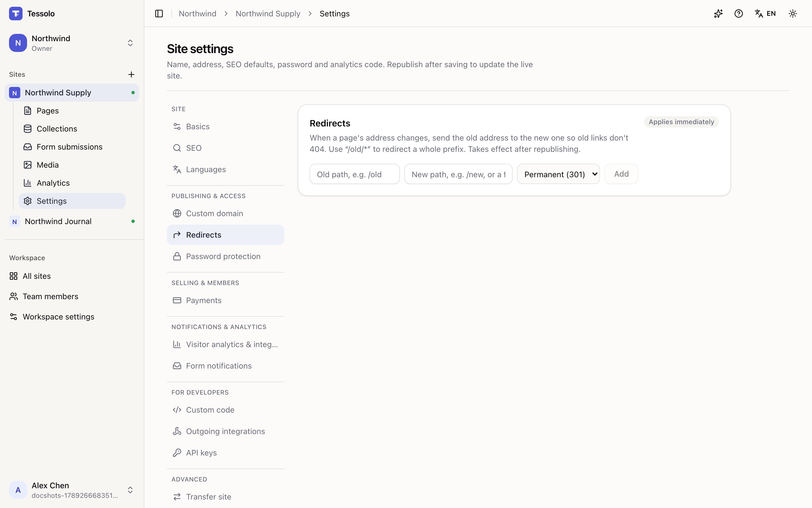Image resolution: width=812 pixels, height=508 pixels.
Task: View All sites in workspace
Action: 72,276
